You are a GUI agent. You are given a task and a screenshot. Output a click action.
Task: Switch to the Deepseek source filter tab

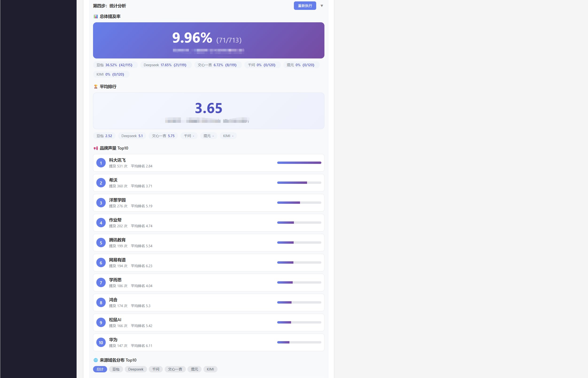136,369
